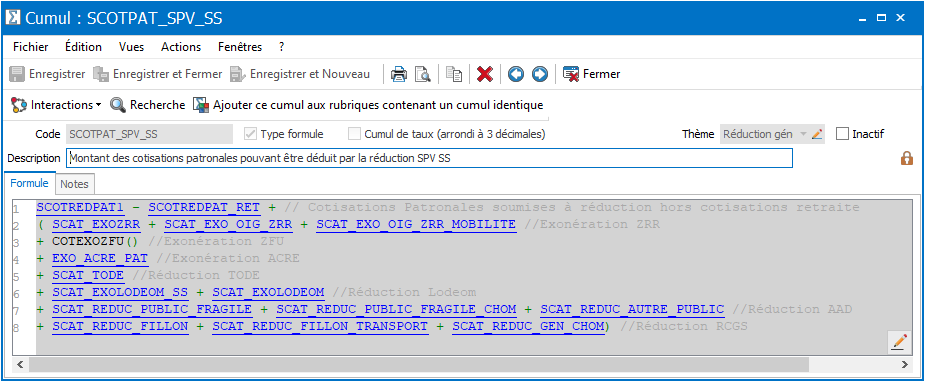Click Enregistrer et Fermer icon
This screenshot has height=382, width=925.
tap(101, 74)
